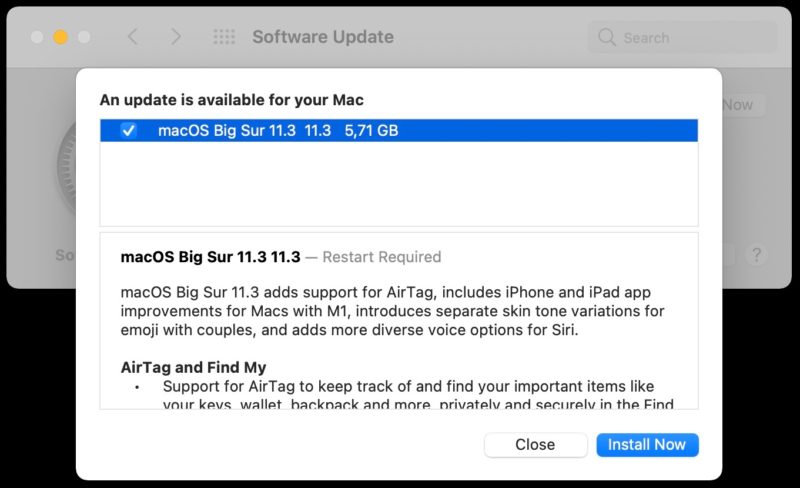Screen dimensions: 800x488
Task: Click the partially hidden Software Update gear icon
Action: (x=66, y=168)
